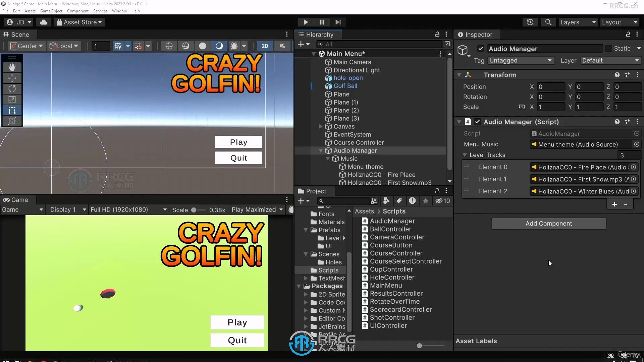Select Assets menu from menu bar
This screenshot has height=362, width=644.
click(29, 11)
